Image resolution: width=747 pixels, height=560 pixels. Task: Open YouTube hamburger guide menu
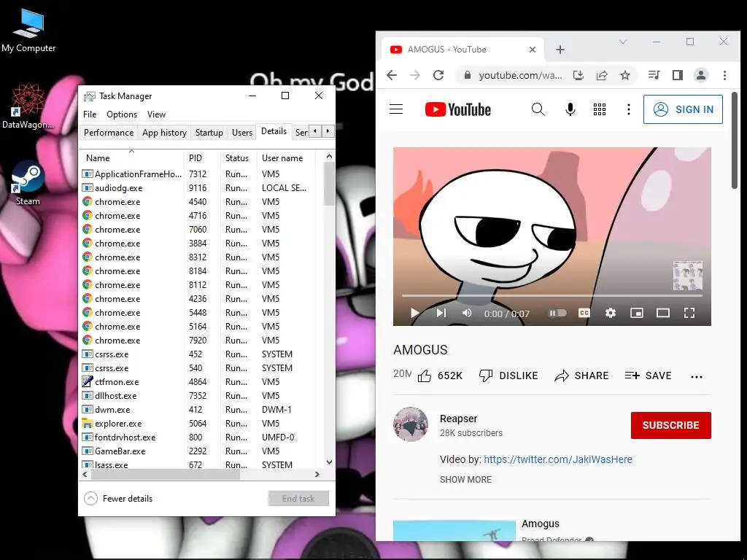click(396, 109)
